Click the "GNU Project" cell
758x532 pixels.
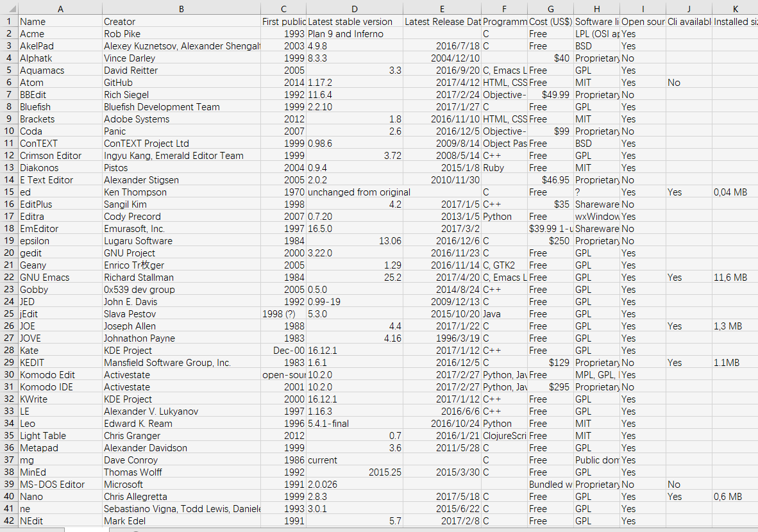pos(181,253)
